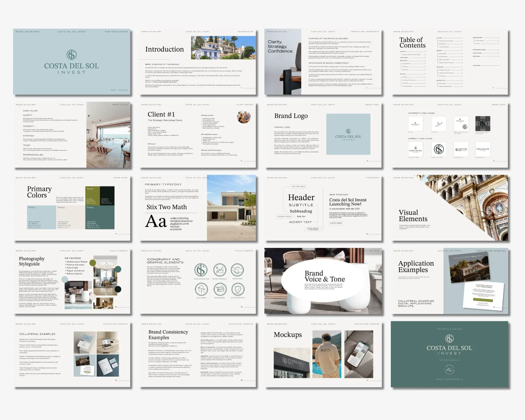Open the Introduction slide thumbnail
This screenshot has width=525, height=420.
click(x=198, y=62)
